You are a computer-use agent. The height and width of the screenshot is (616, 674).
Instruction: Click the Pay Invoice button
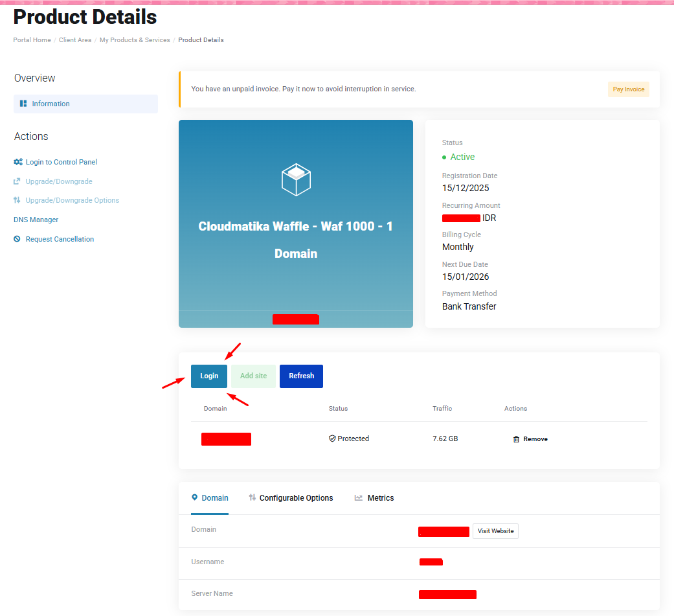point(629,89)
